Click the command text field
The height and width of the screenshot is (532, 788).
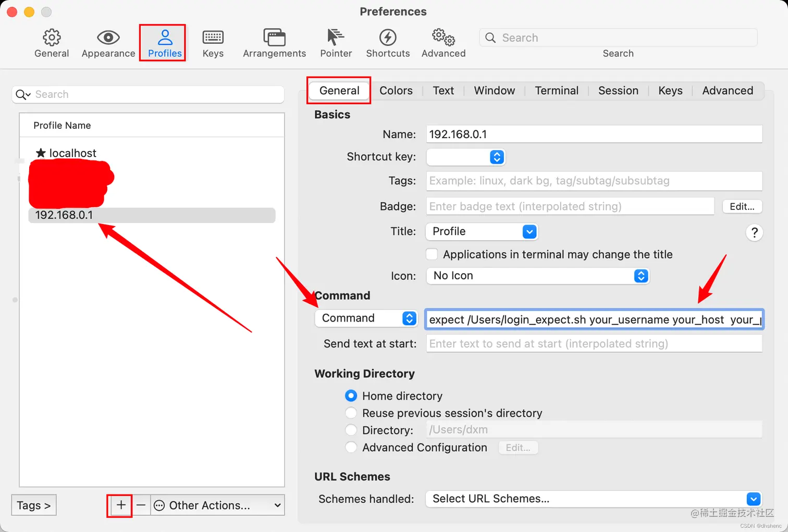point(595,319)
